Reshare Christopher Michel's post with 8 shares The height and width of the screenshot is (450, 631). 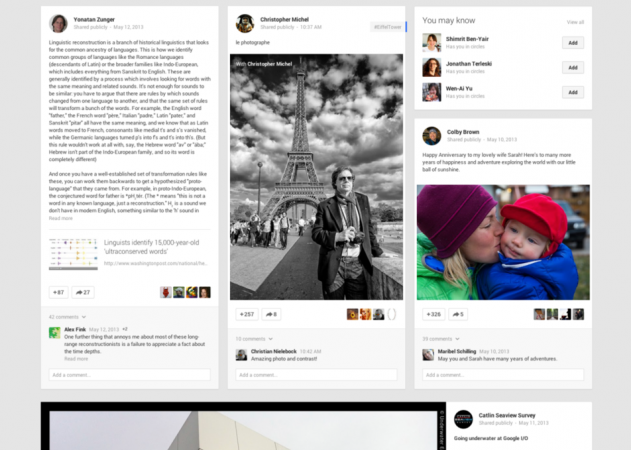coord(271,314)
